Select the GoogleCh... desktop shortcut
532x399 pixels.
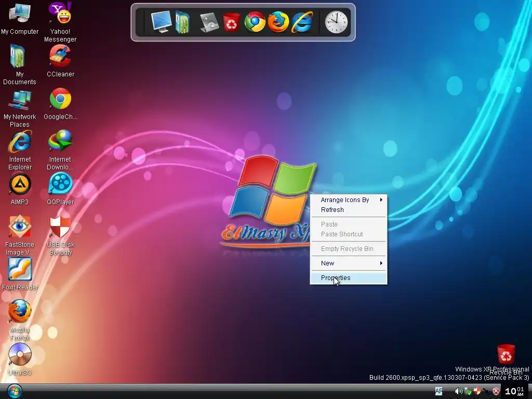pyautogui.click(x=60, y=104)
